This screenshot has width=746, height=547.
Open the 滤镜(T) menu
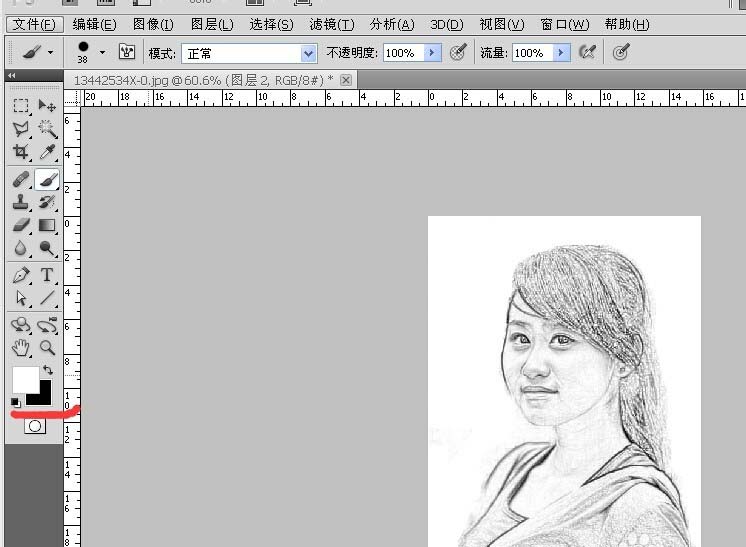(332, 24)
